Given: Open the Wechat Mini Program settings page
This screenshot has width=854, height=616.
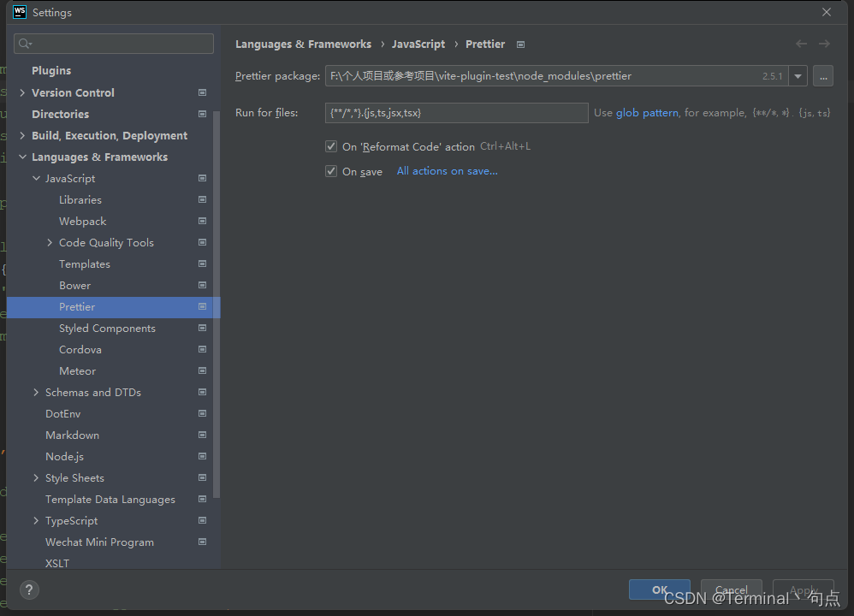Looking at the screenshot, I should coord(99,542).
